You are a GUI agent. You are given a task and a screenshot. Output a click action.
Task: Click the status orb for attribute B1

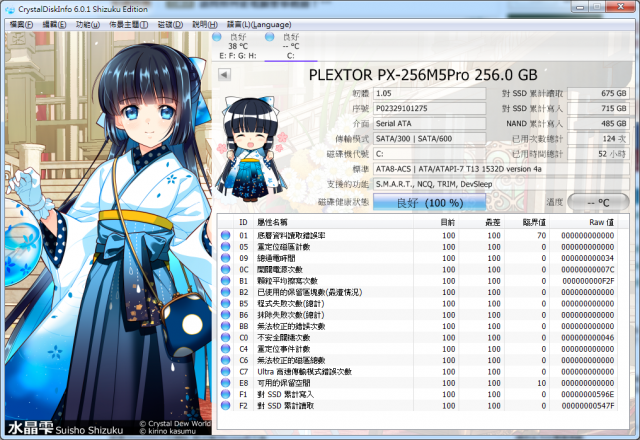click(x=225, y=281)
